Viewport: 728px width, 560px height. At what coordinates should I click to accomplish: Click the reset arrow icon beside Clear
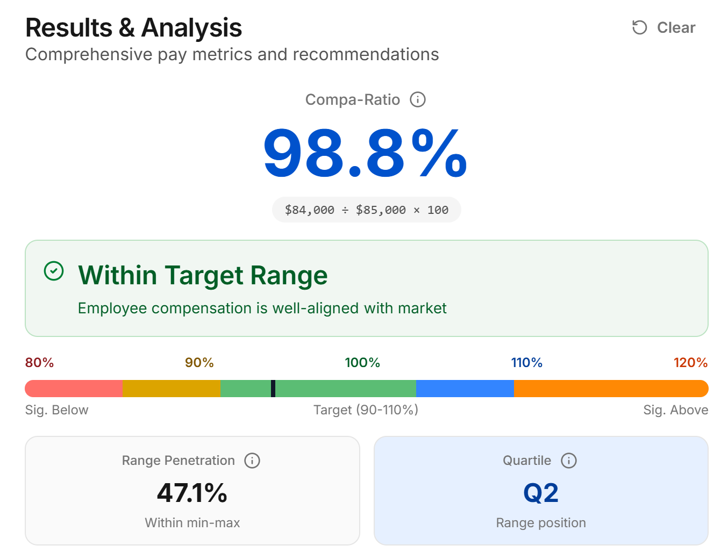pos(639,27)
